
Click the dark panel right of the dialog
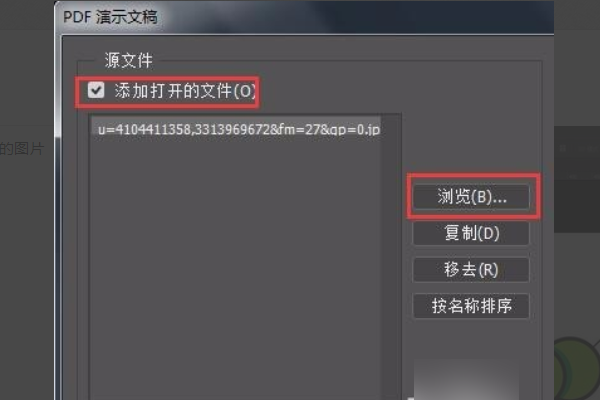click(x=577, y=179)
